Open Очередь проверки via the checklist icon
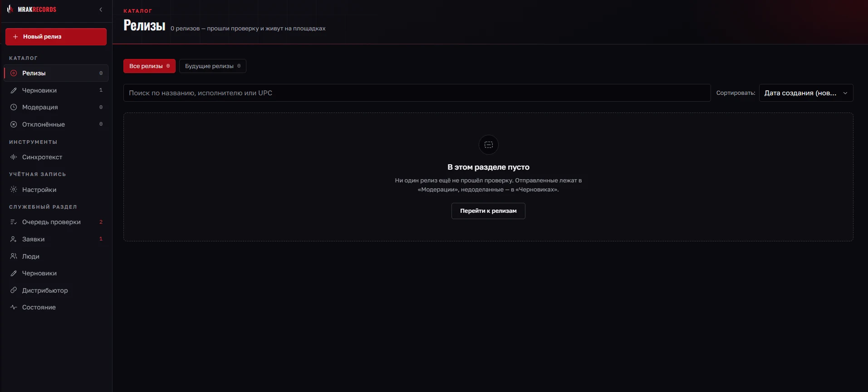The height and width of the screenshot is (392, 868). pos(14,222)
